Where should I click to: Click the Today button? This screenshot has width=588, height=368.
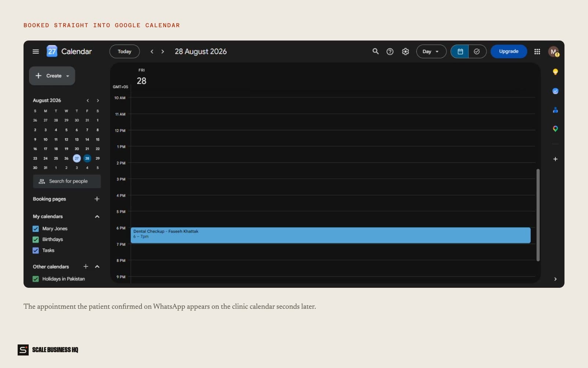click(x=125, y=52)
